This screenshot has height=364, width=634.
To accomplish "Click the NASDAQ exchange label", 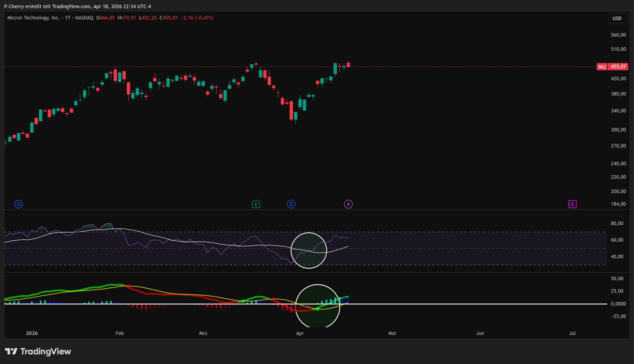I will [84, 18].
